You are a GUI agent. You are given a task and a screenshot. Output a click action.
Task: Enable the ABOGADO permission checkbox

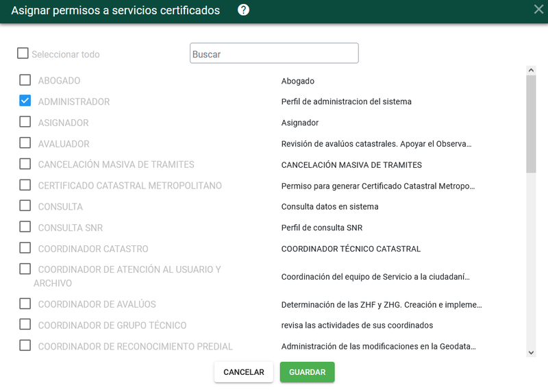point(25,80)
